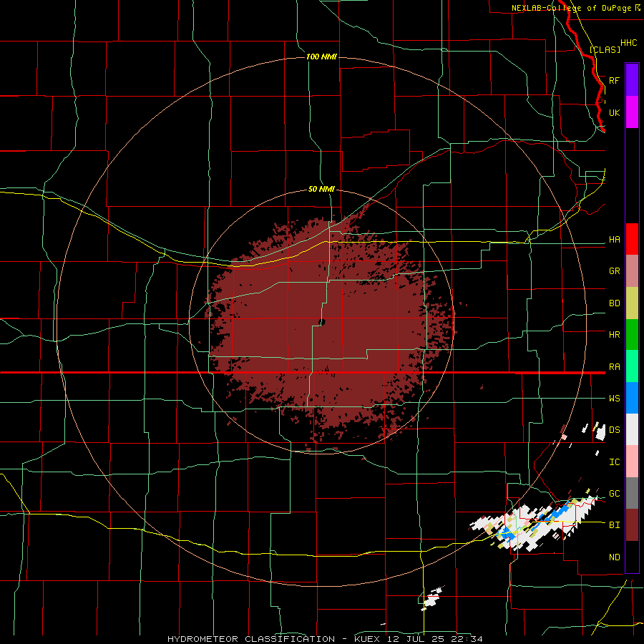Click the GR pinkish legend swatch

point(632,271)
